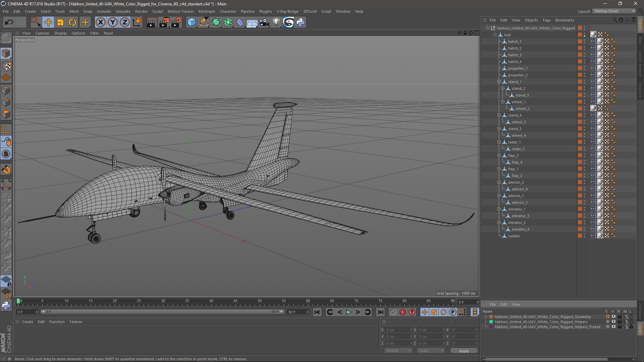
Task: Click Render View clapperboard icon
Action: click(x=152, y=22)
